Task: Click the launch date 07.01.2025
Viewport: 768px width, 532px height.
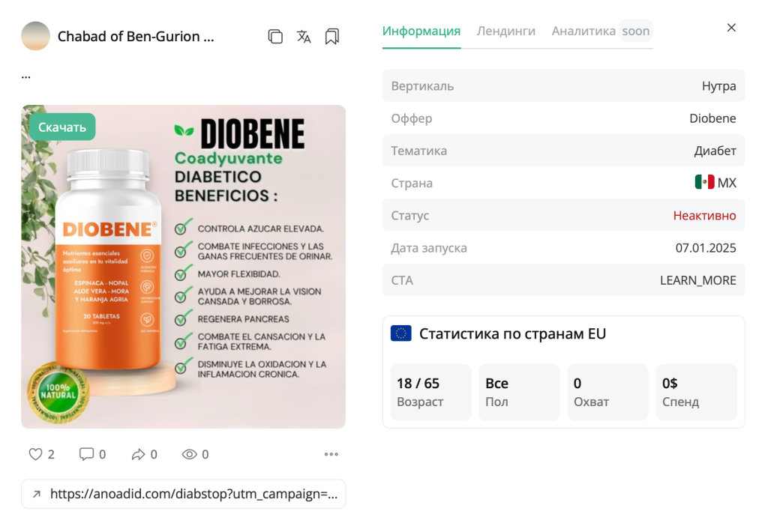Action: tap(706, 248)
